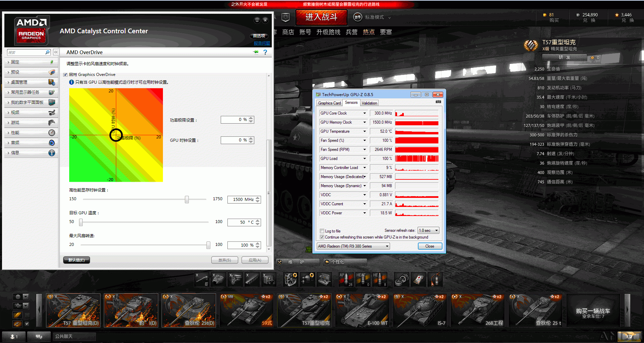Select the ventilation fan equipment slot
644x343 pixels.
coord(291,280)
